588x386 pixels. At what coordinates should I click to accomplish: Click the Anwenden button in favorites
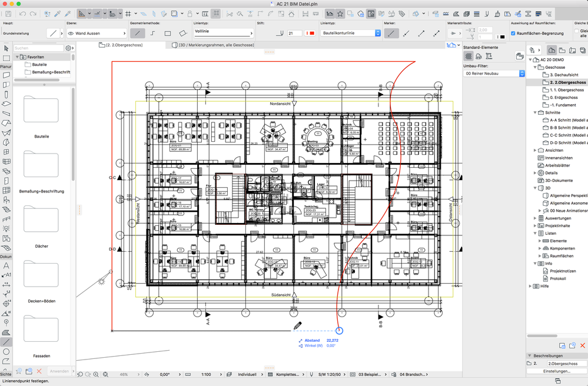pos(59,371)
